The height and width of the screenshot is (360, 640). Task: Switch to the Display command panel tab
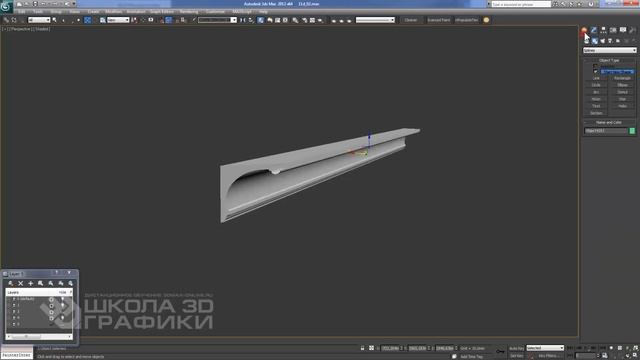[x=623, y=30]
